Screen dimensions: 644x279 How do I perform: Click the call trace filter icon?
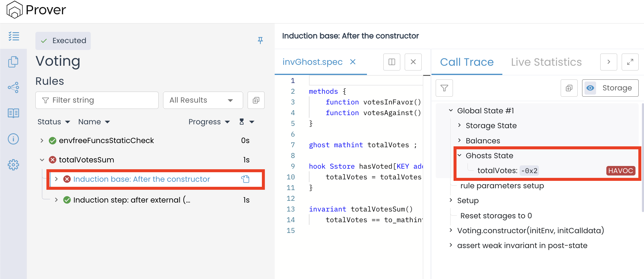[444, 88]
